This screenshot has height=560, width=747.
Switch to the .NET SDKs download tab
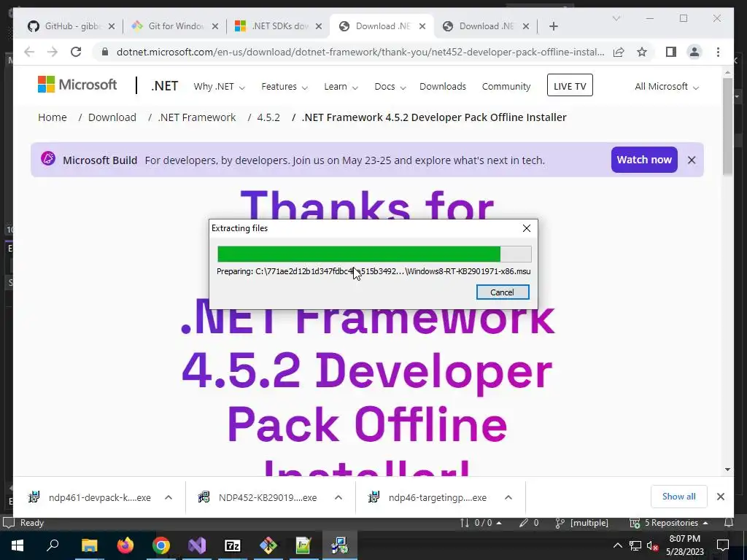coord(279,26)
